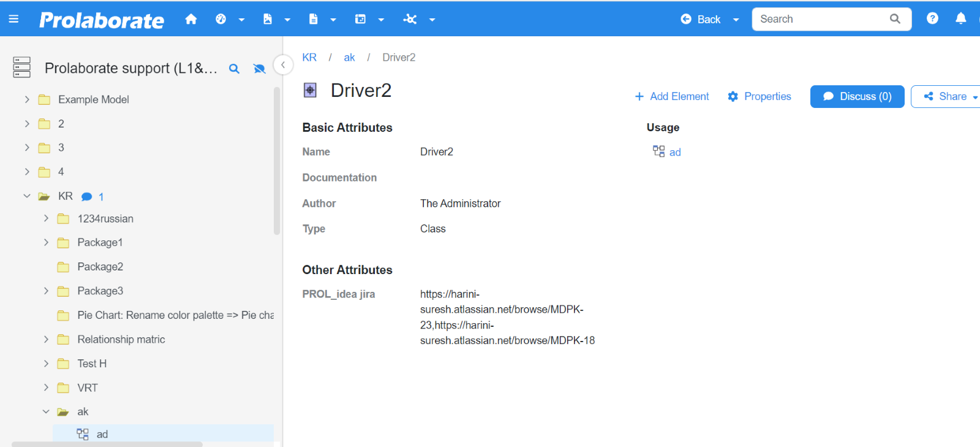Expand the VRT folder chevron
Viewport: 980px width, 447px height.
point(46,388)
